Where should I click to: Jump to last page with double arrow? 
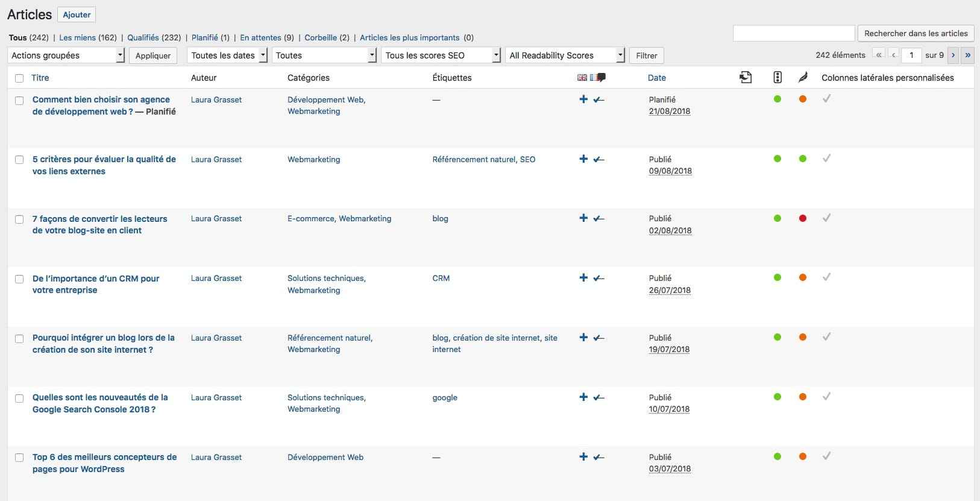[x=968, y=55]
